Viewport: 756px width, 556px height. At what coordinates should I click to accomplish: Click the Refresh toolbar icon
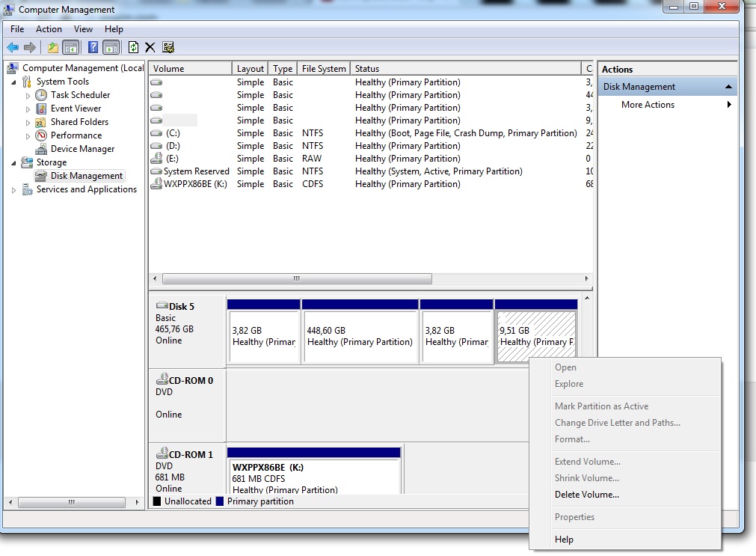pos(133,47)
